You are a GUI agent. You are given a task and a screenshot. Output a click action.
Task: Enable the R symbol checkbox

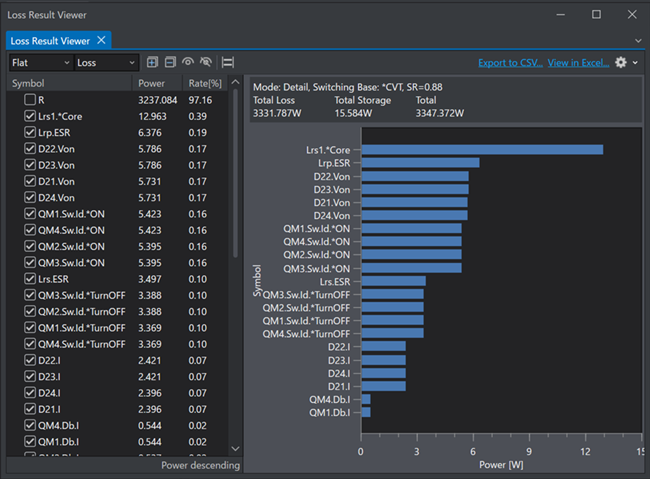(30, 100)
